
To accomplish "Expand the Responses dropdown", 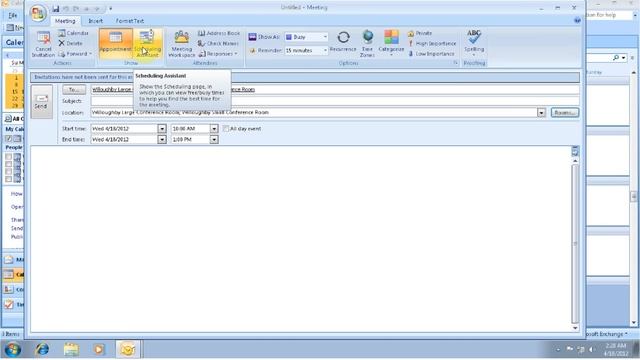I will [x=218, y=54].
